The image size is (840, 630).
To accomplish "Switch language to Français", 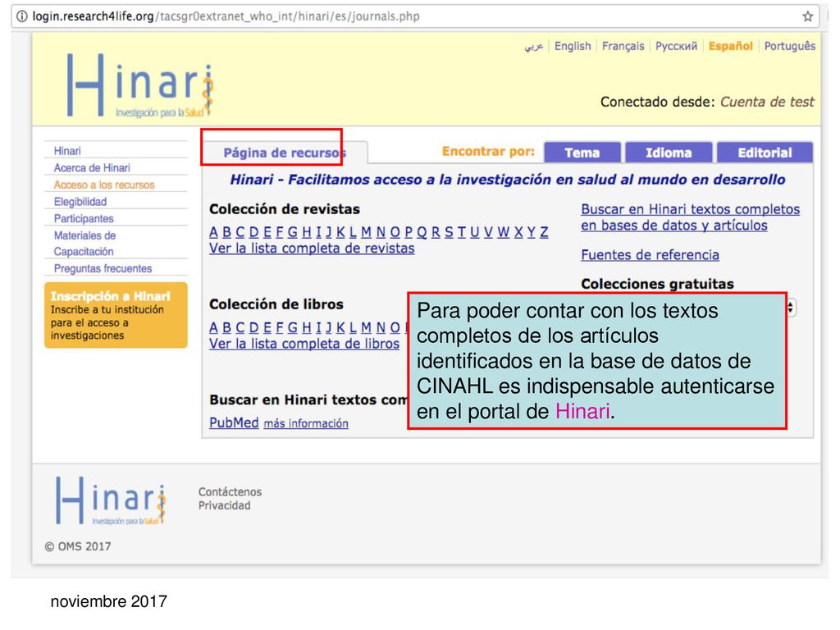I will [623, 46].
